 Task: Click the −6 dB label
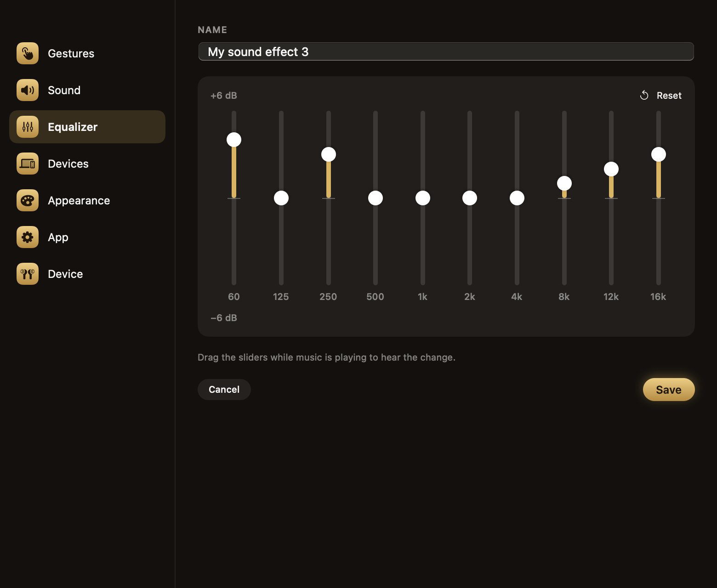(x=224, y=318)
